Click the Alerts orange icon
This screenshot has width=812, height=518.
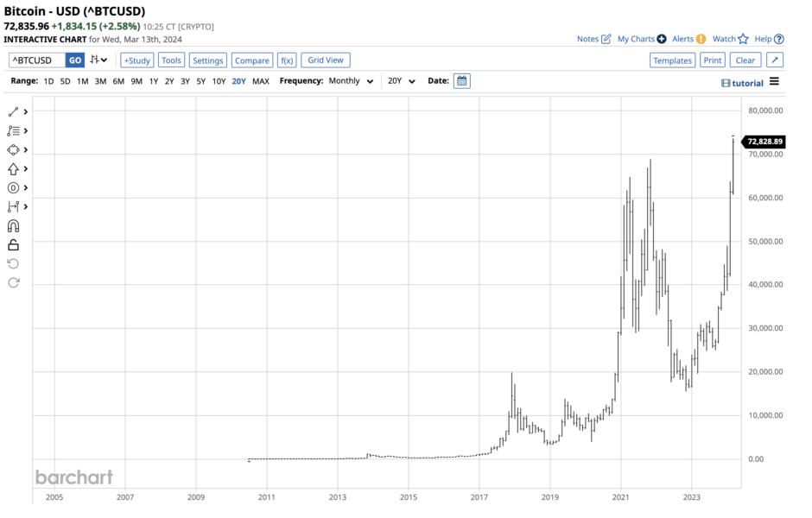click(x=701, y=39)
